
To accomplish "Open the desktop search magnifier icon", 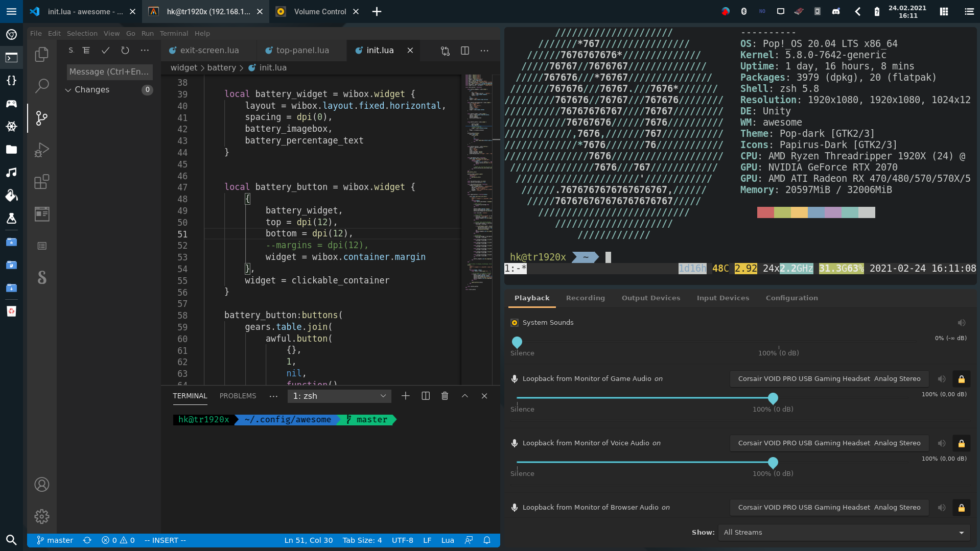I will [x=11, y=540].
